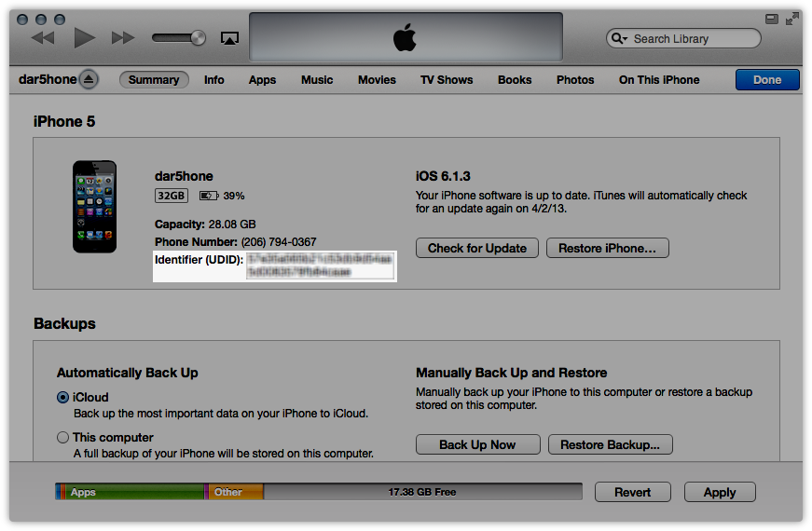Click the iOS 6.1.3 version text
Screen dimensions: 812x531
(x=443, y=176)
